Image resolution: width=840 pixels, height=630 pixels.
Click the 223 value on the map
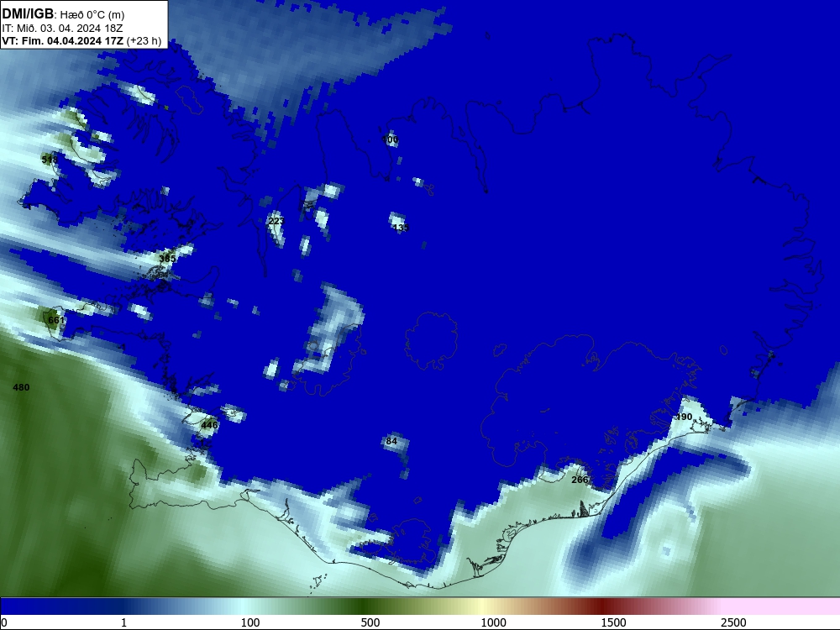(276, 221)
